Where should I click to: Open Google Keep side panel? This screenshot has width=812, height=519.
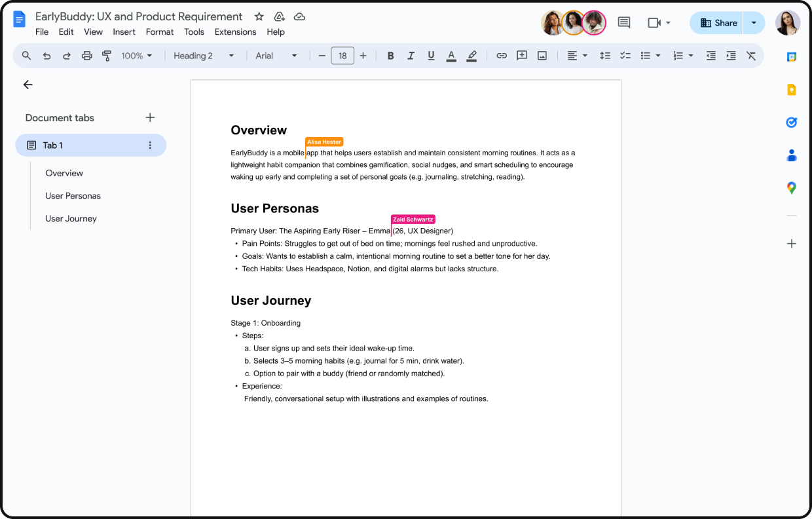[792, 90]
